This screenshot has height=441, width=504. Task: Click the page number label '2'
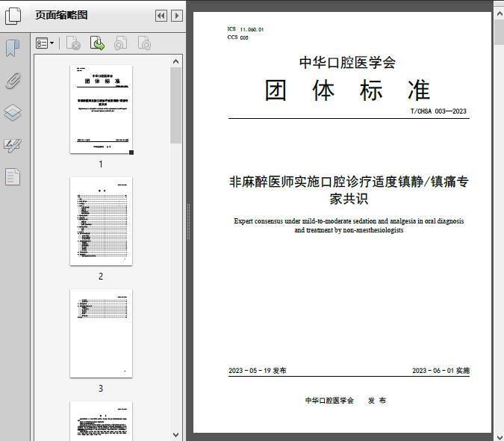pyautogui.click(x=101, y=277)
